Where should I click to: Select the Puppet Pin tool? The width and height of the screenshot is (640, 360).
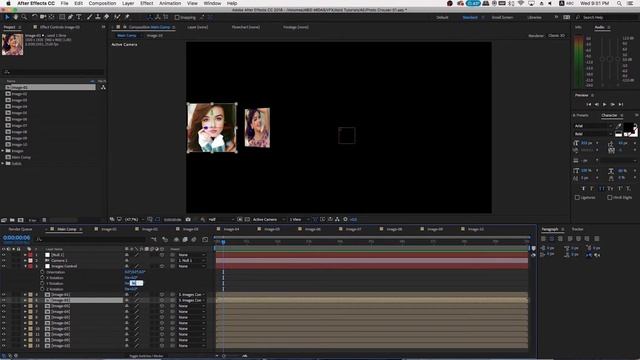tap(127, 17)
